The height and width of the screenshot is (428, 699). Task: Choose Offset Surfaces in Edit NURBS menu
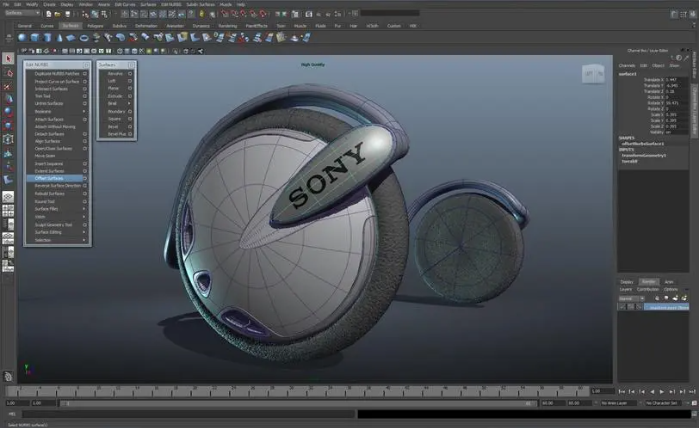pos(49,178)
